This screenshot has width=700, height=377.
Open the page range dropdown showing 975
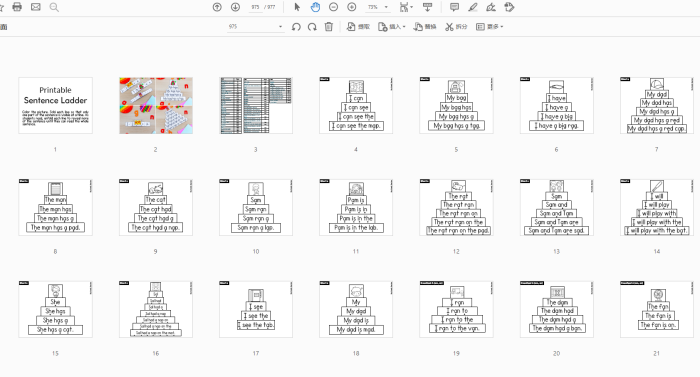pyautogui.click(x=255, y=27)
